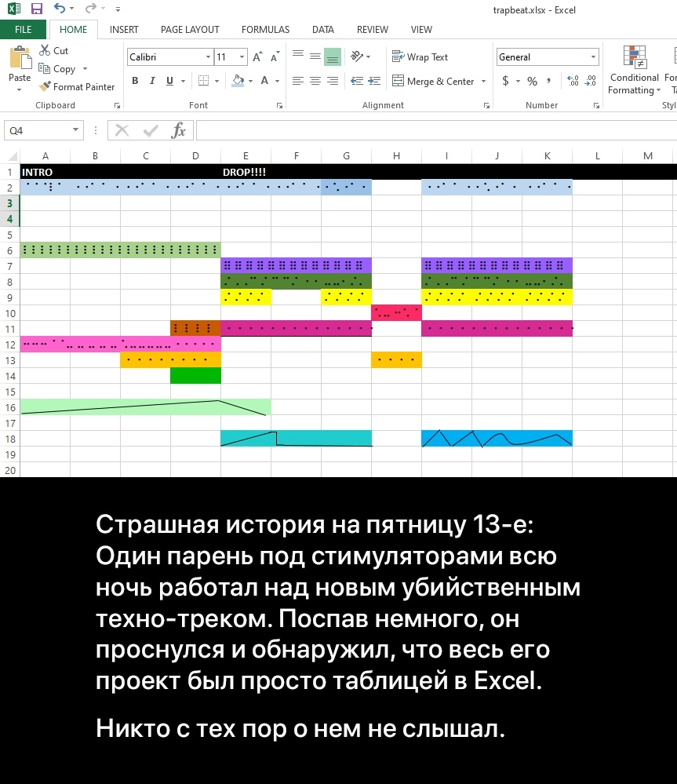This screenshot has width=677, height=784.
Task: Select row 11 header
Action: pos(10,329)
